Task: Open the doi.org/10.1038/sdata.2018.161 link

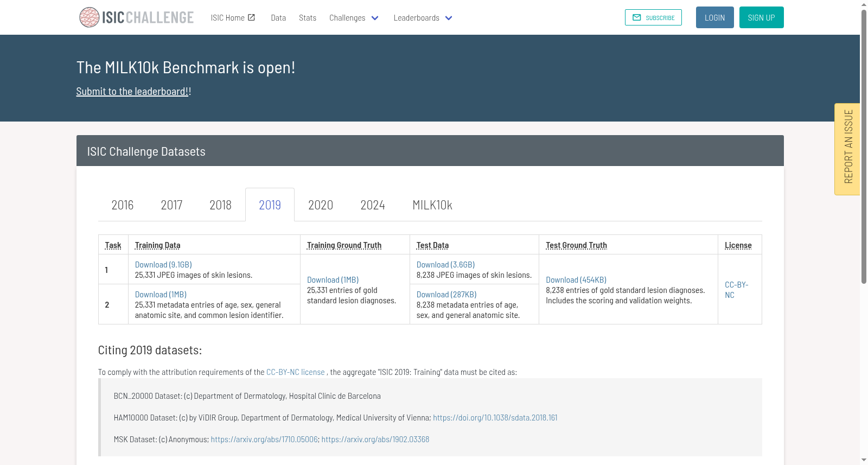Action: (x=495, y=418)
